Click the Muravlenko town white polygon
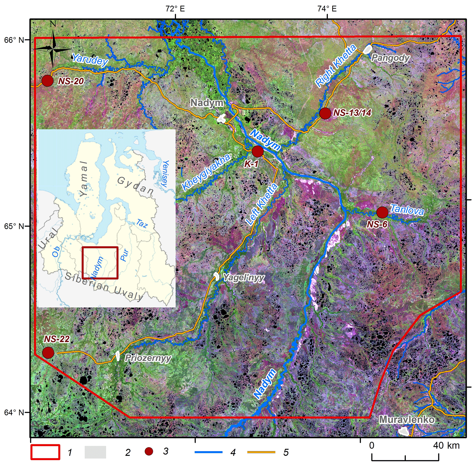Viewport: 476px width, 466px height. [403, 431]
